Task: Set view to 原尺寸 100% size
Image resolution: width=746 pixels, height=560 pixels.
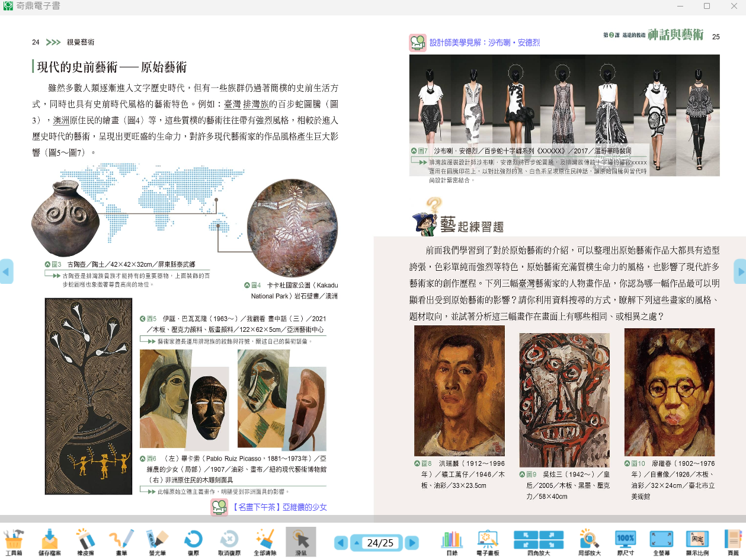Action: coord(626,542)
